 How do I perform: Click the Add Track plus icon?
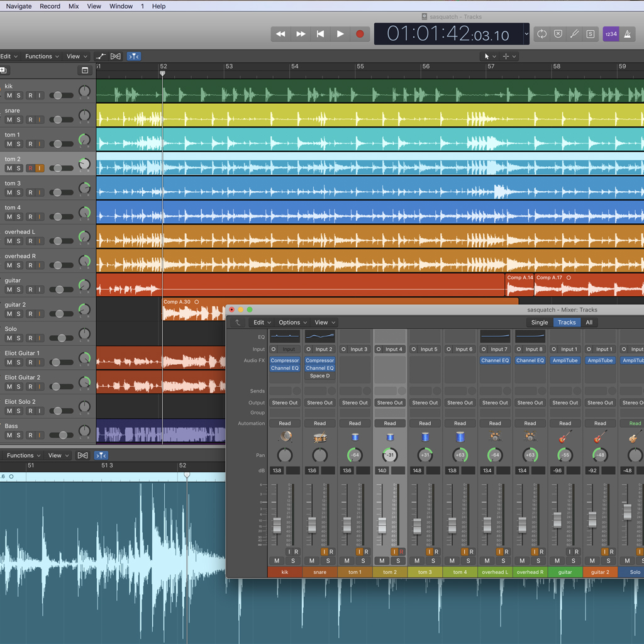pos(3,70)
